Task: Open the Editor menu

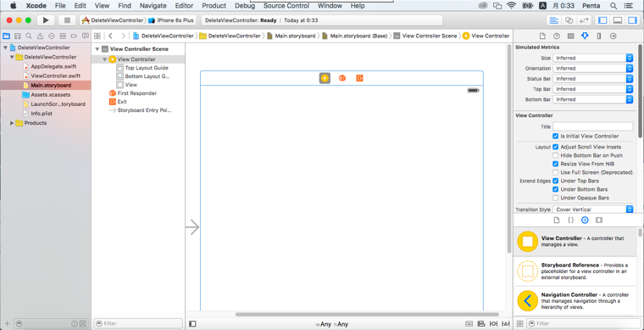Action: tap(184, 6)
